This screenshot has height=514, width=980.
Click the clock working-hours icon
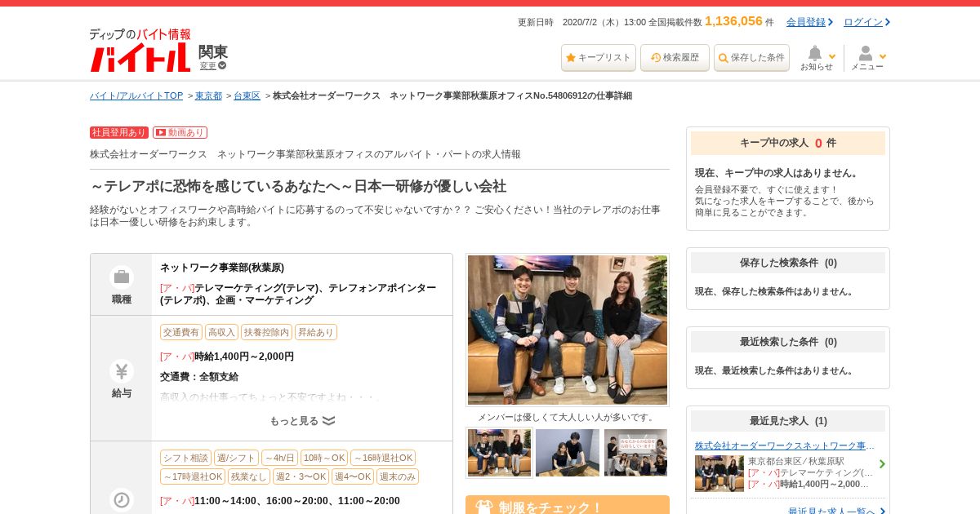[122, 500]
